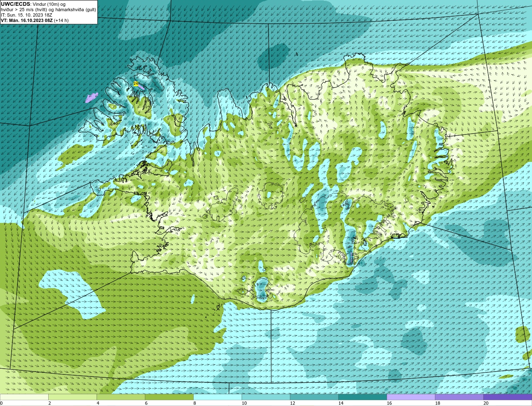Click the 0–2 m/s pale legend swatch
This screenshot has height=406, width=532.
click(24, 397)
